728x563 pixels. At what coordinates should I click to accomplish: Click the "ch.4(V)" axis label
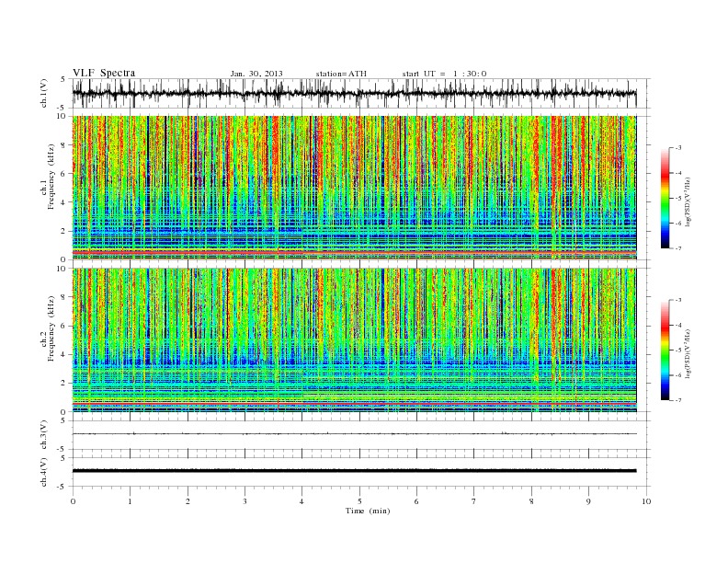point(44,472)
